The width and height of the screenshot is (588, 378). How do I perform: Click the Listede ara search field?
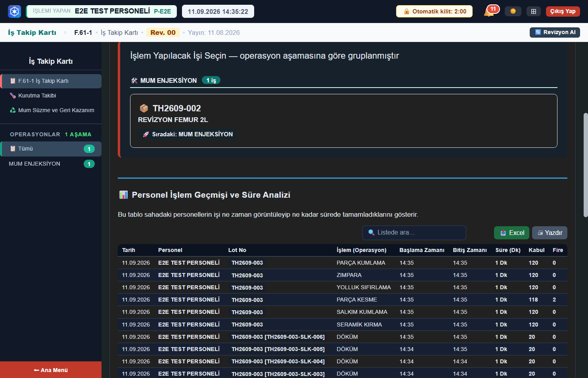(414, 233)
